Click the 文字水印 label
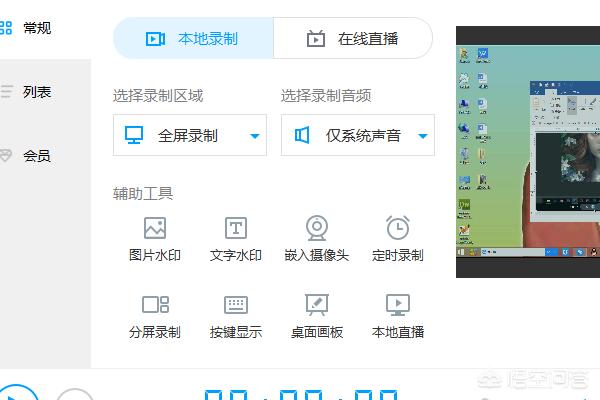Image resolution: width=600 pixels, height=400 pixels. tap(236, 255)
